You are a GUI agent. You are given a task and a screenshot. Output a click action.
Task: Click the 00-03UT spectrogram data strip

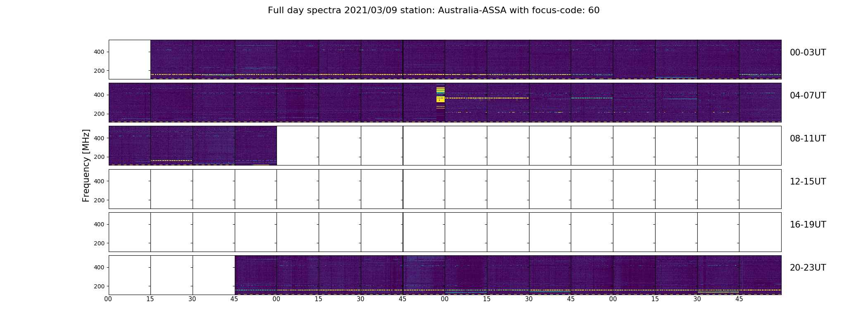point(466,60)
